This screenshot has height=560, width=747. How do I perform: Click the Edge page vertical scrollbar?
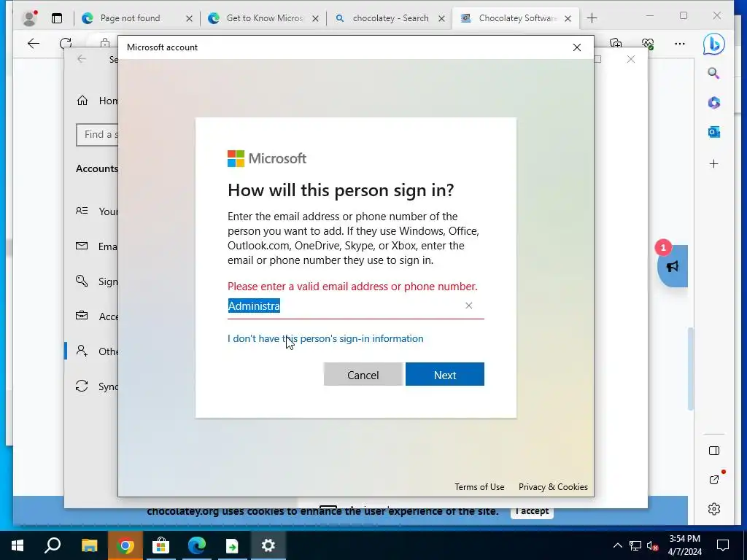691,368
